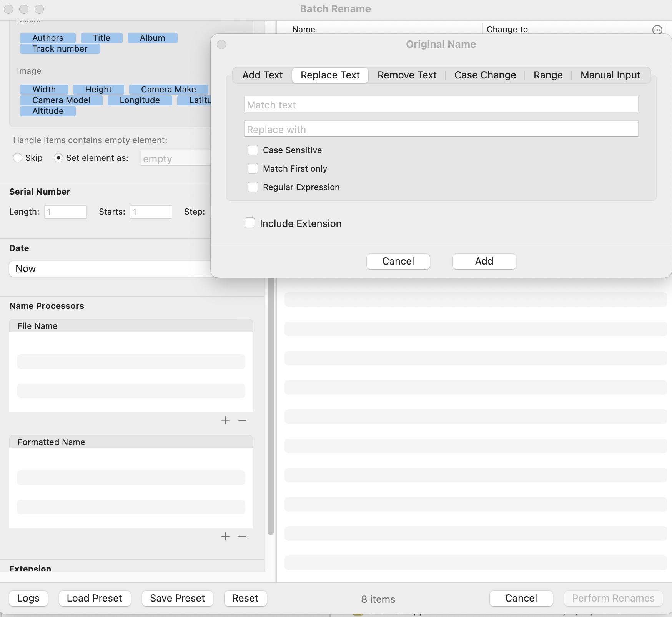Click the 8 items status text
The height and width of the screenshot is (617, 672).
[x=378, y=599]
